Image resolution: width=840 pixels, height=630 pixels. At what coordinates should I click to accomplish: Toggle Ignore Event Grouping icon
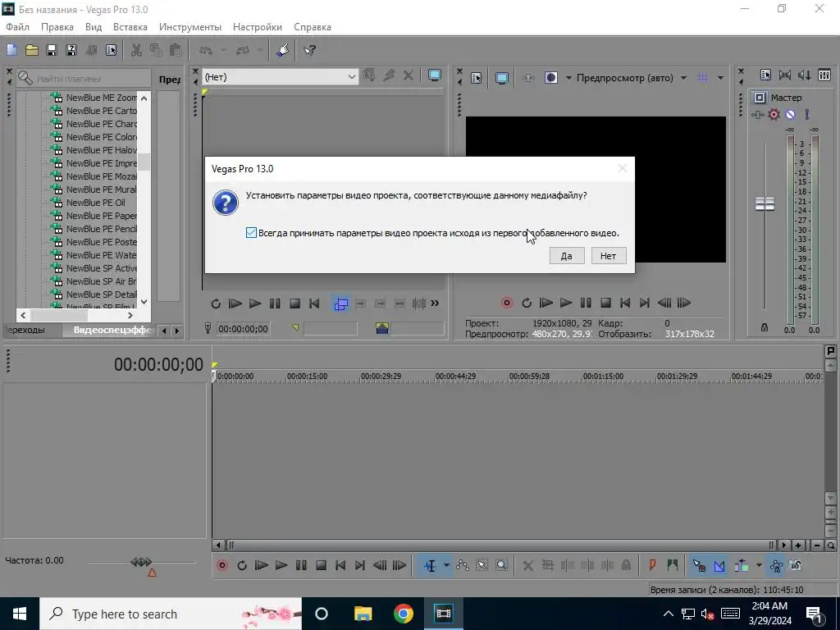796,565
